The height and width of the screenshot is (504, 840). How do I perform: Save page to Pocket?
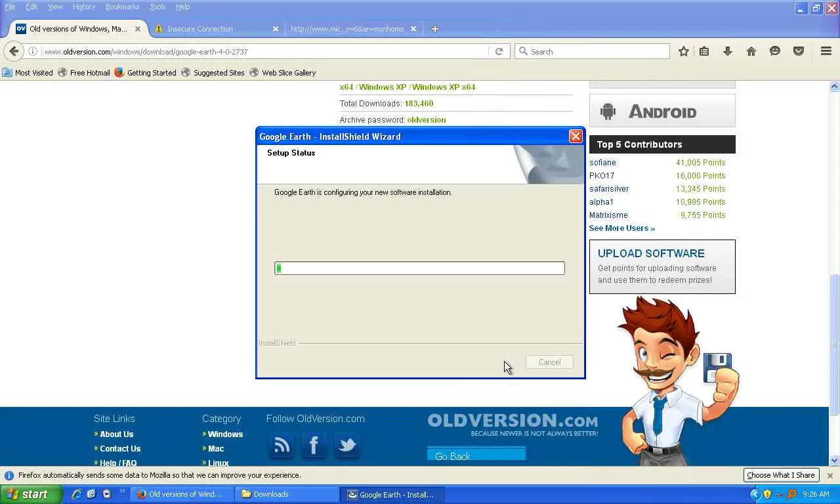click(x=799, y=51)
